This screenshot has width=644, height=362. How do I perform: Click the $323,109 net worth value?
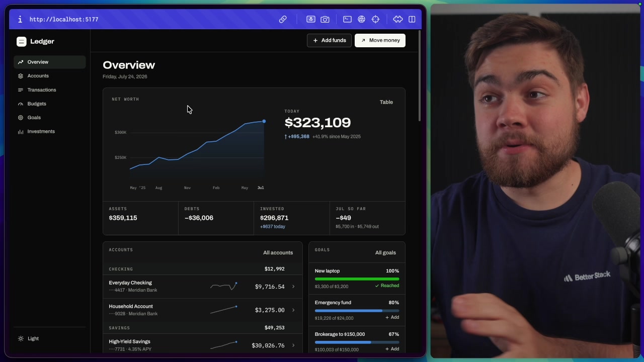click(317, 123)
